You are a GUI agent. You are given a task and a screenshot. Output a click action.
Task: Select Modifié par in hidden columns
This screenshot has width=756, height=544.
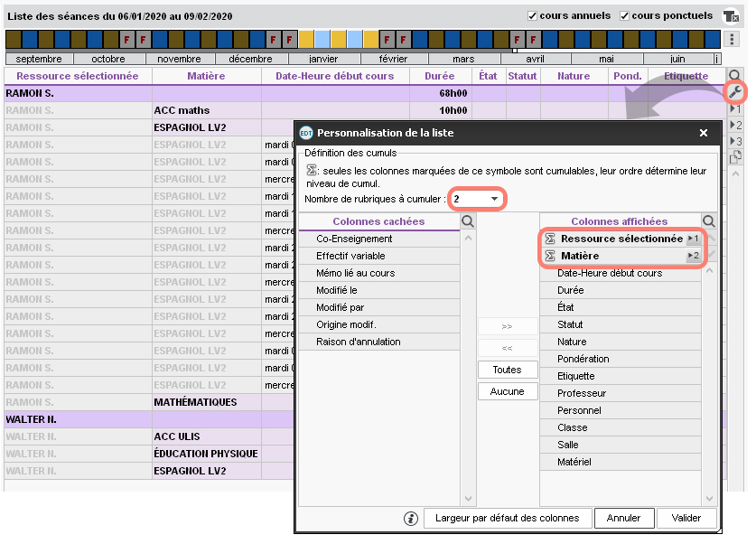tap(379, 307)
